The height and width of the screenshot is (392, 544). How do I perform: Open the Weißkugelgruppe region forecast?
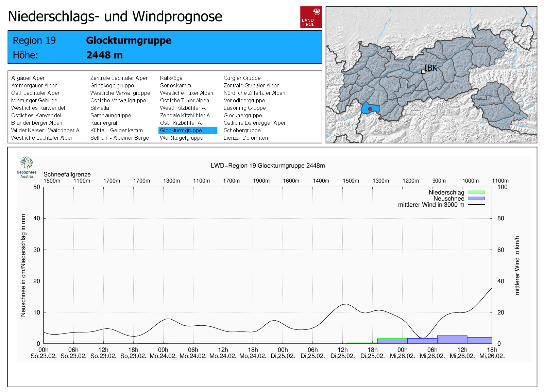coord(182,138)
